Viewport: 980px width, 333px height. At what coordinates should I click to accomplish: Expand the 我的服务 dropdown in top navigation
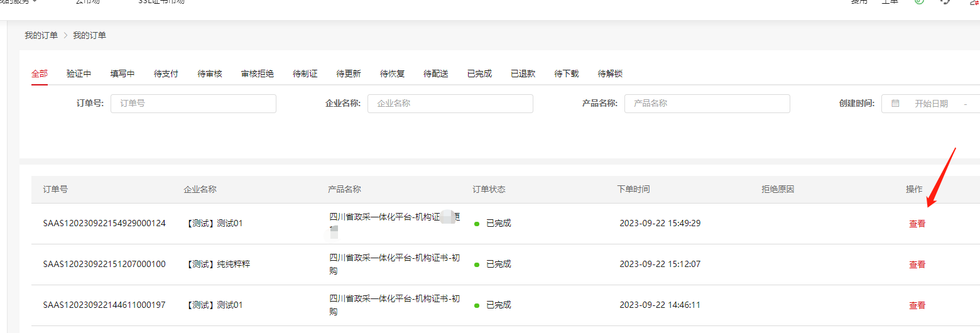(19, 2)
